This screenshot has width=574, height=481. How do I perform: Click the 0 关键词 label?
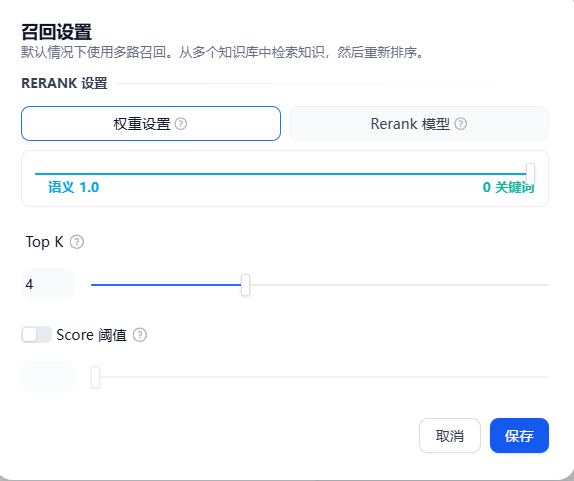tap(508, 187)
